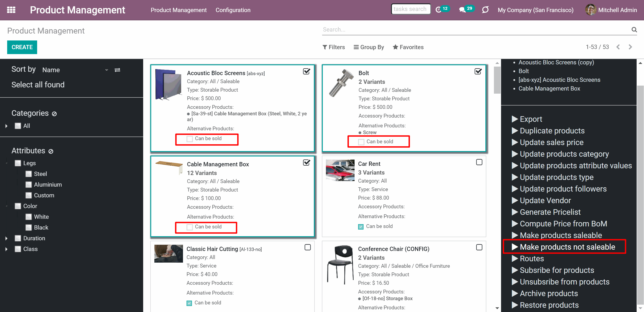The image size is (644, 312).
Task: Deselect the Cable Management Box card checkbox
Action: (x=306, y=163)
